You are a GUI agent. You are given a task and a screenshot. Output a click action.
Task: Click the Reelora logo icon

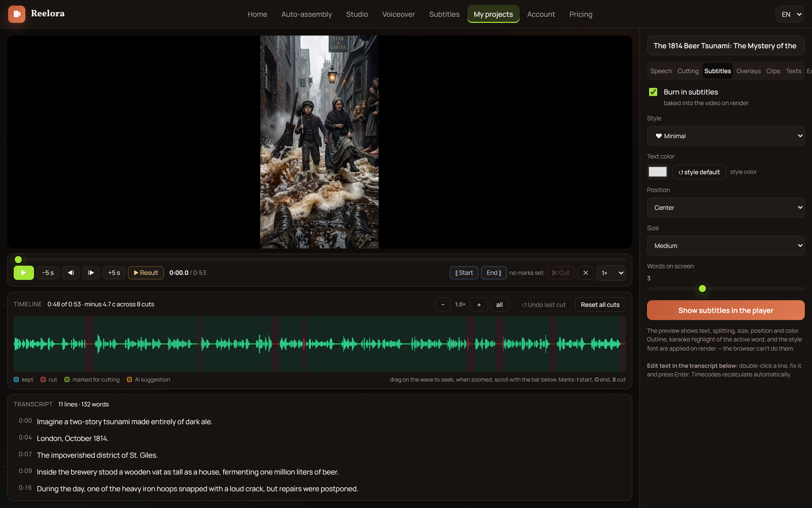[x=17, y=14]
